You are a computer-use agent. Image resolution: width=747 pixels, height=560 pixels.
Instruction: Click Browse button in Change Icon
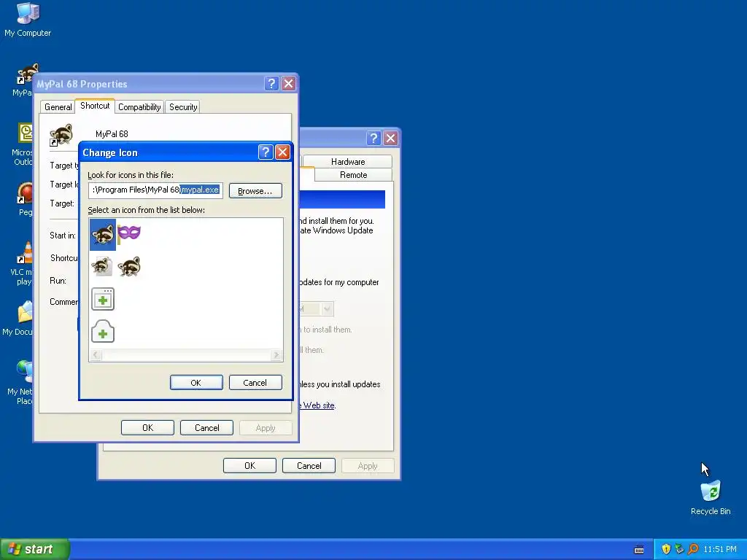[255, 191]
